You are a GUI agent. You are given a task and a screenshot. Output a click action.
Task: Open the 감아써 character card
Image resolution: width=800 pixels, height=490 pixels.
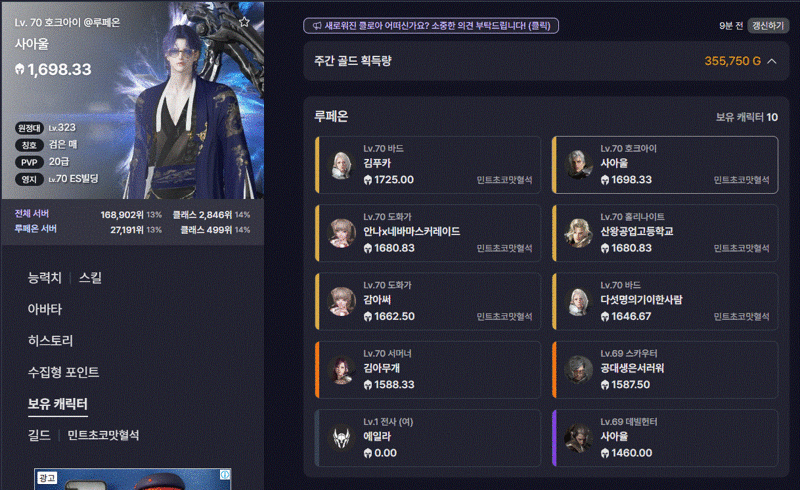click(x=428, y=302)
